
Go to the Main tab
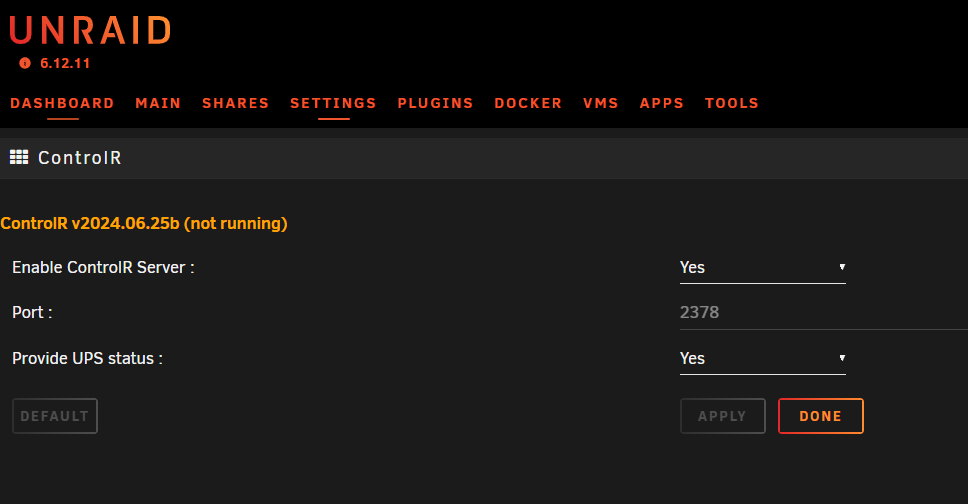(x=158, y=103)
